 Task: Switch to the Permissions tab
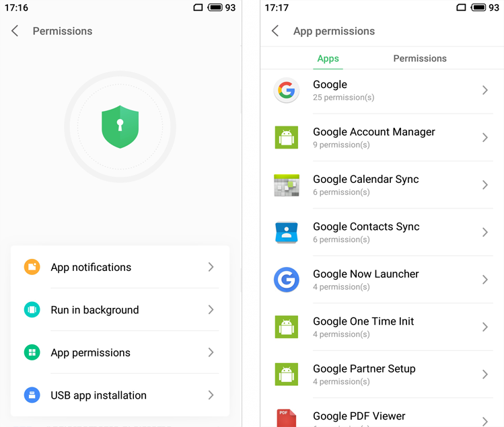(x=420, y=59)
